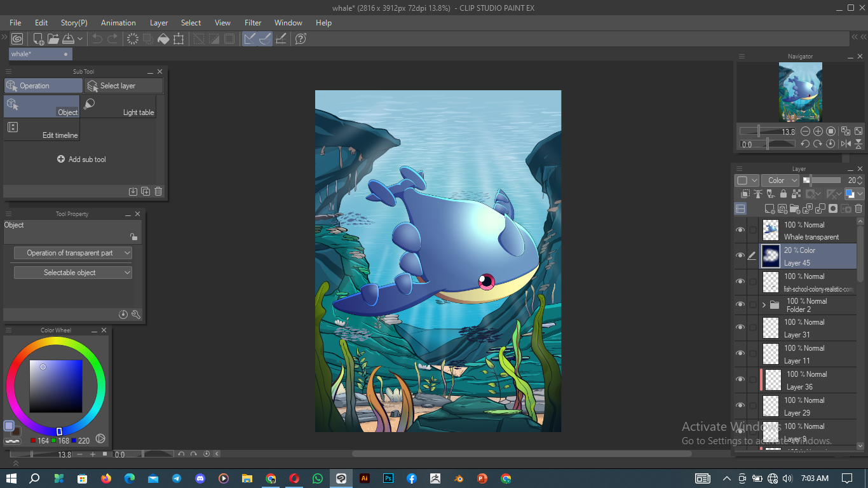Select the Light table sub tool

point(118,106)
